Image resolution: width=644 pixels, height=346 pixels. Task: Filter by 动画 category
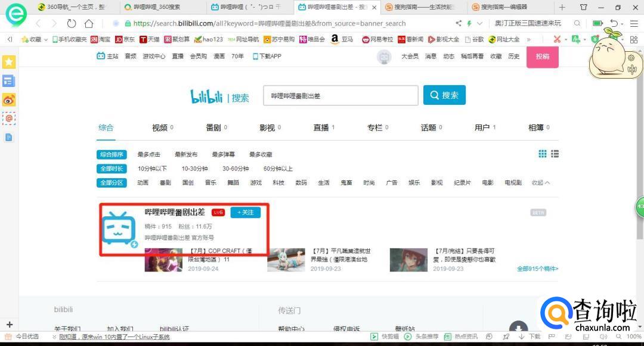[x=143, y=183]
